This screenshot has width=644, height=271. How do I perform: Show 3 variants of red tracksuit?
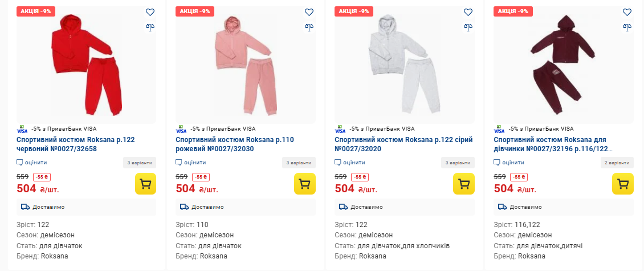point(140,163)
